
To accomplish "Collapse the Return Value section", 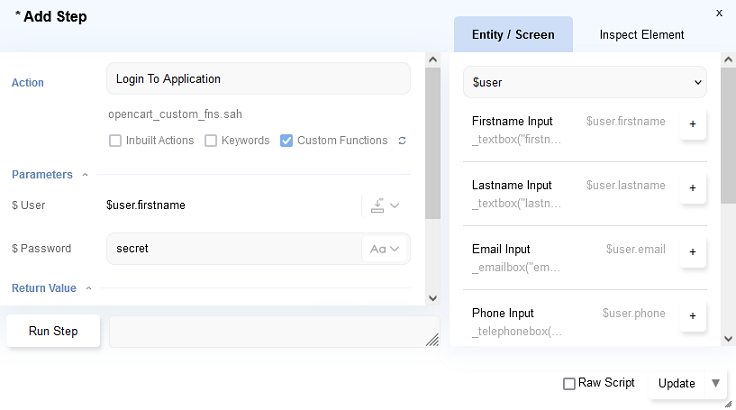I will click(88, 289).
